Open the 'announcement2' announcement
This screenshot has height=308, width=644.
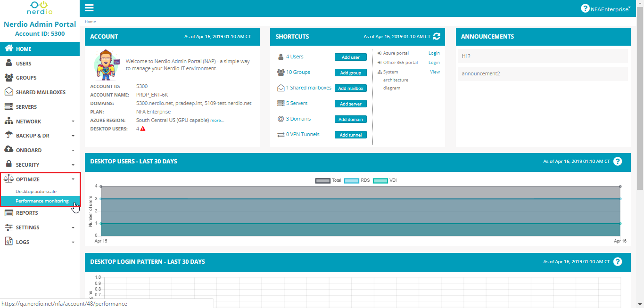coord(543,73)
